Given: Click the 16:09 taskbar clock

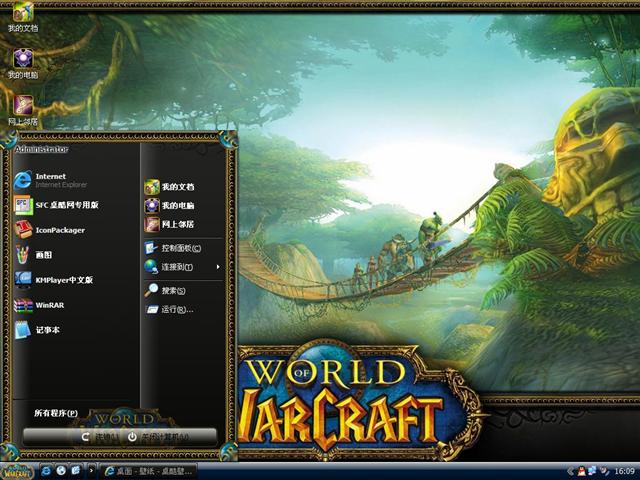Looking at the screenshot, I should (x=624, y=471).
